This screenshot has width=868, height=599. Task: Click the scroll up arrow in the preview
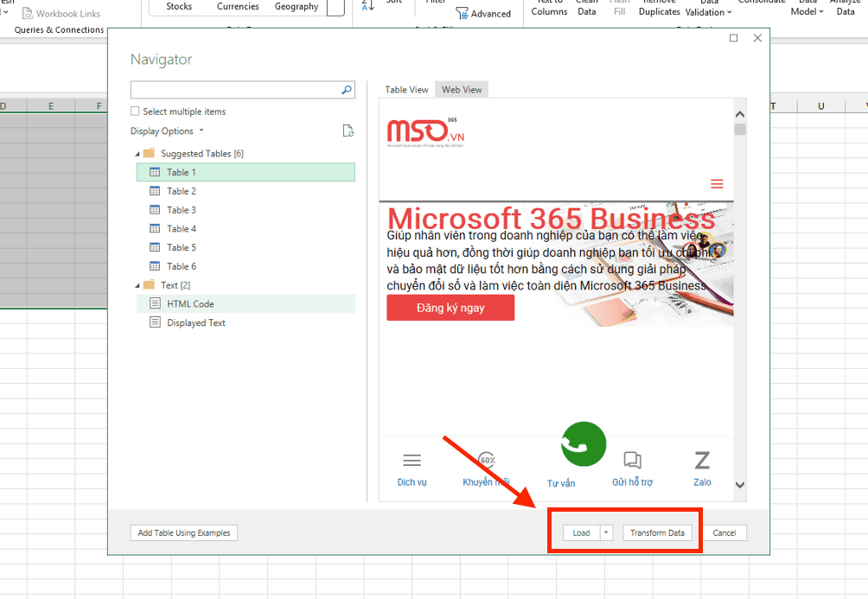click(740, 115)
